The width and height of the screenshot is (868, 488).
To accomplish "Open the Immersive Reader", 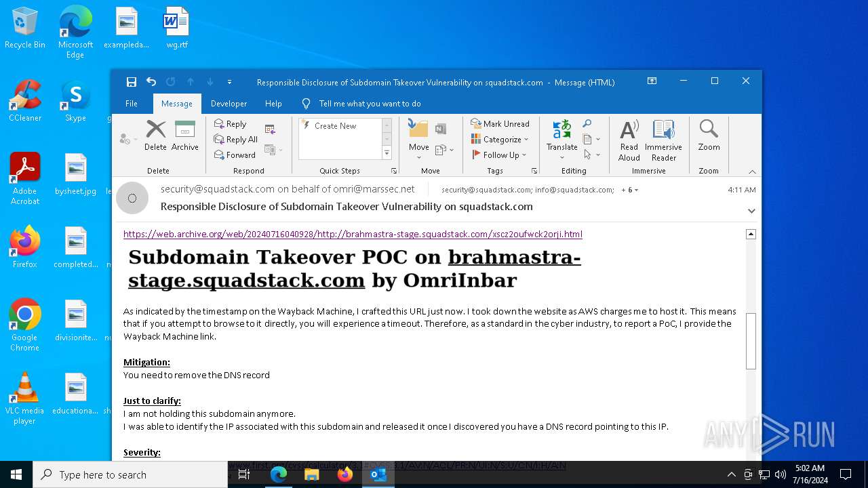I will click(x=663, y=140).
